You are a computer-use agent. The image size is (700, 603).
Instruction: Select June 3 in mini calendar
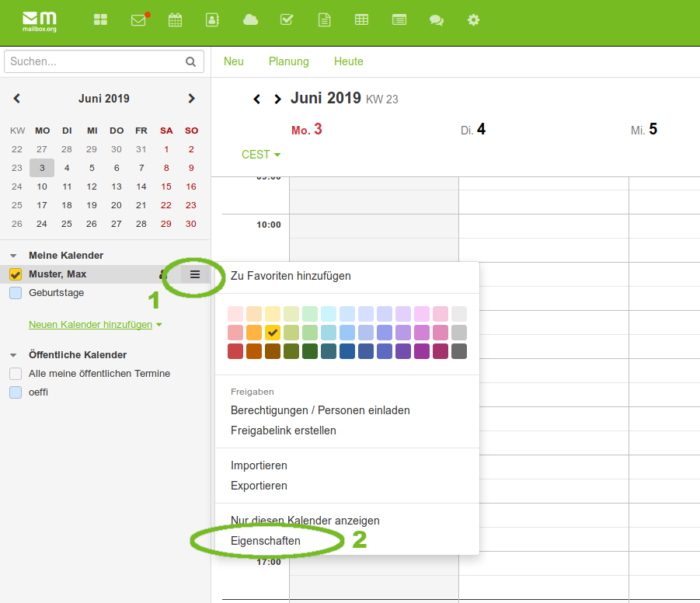coord(42,168)
